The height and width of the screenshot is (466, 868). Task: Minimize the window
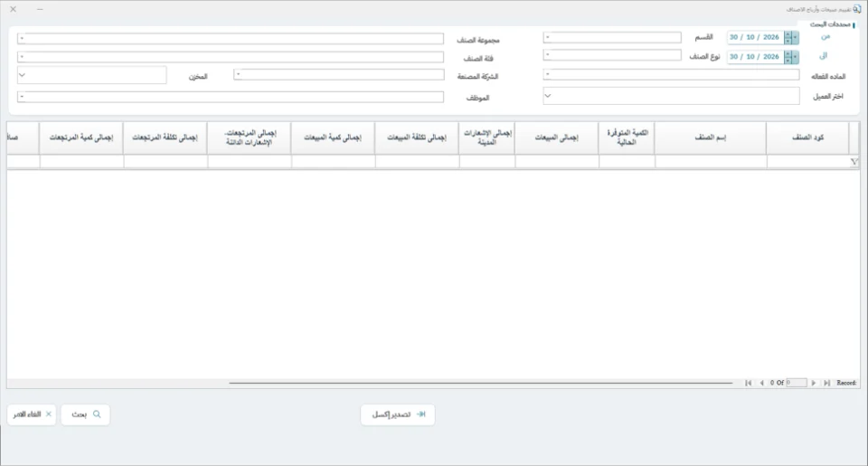click(40, 9)
